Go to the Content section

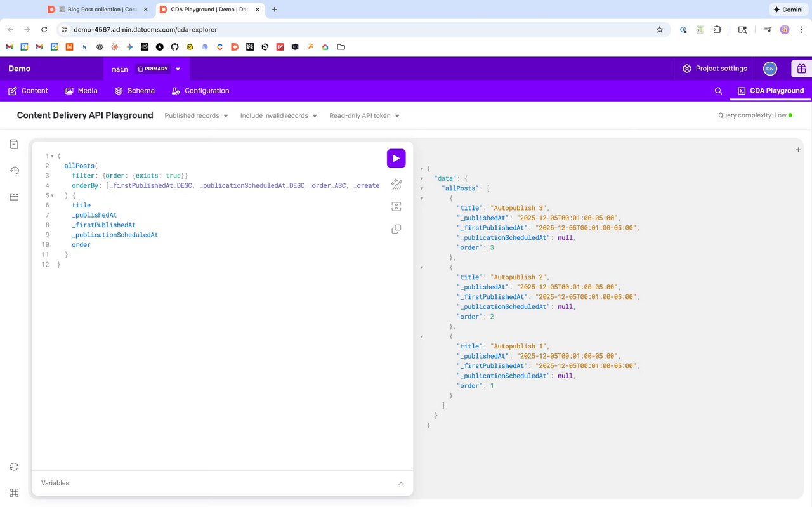coord(28,91)
